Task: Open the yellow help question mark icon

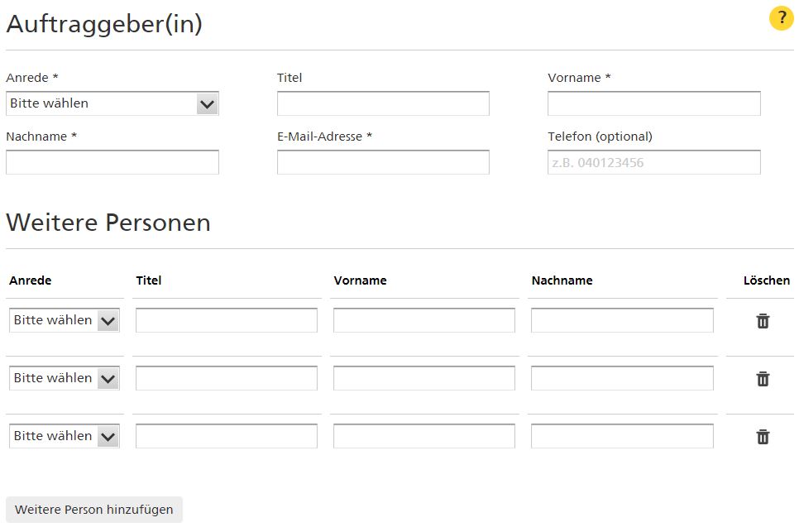Action: click(781, 18)
